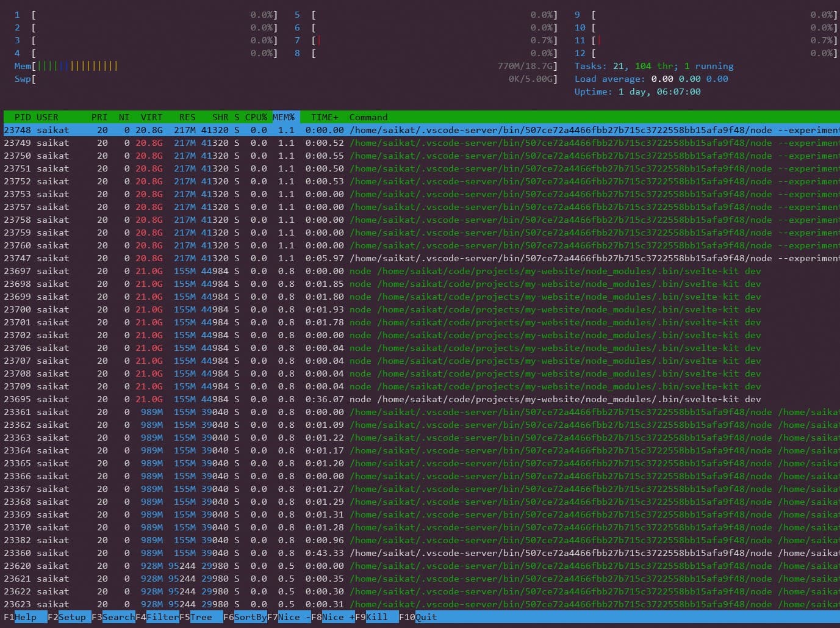Sort processes by the CPU% column

point(255,117)
